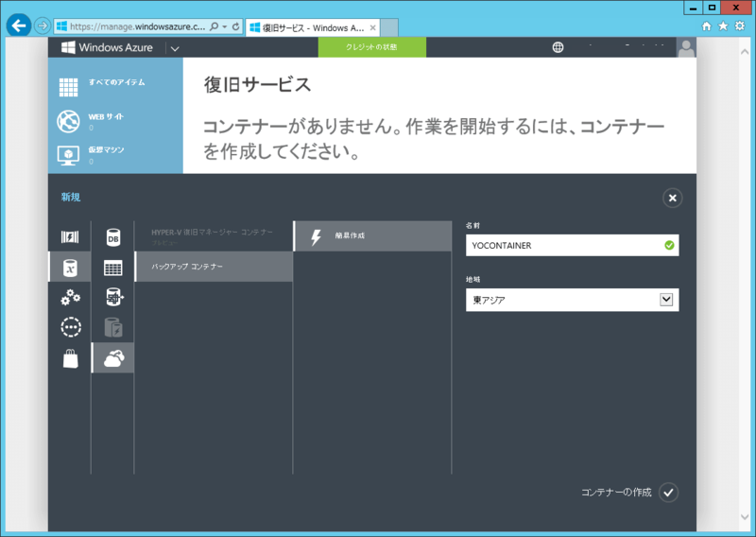Select the Data Services category icon
Viewport: 756px width, 537px height.
click(70, 267)
